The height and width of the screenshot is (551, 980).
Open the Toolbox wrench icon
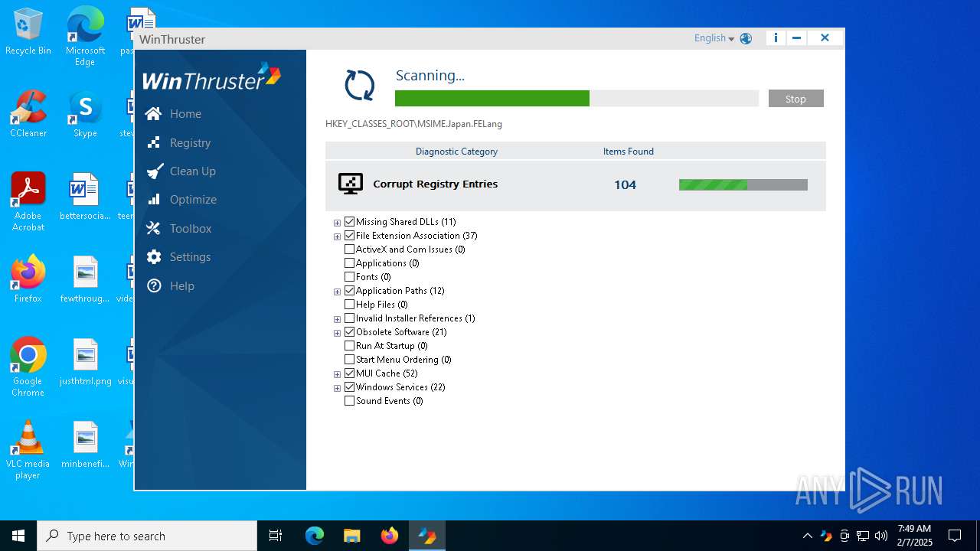[x=153, y=228]
